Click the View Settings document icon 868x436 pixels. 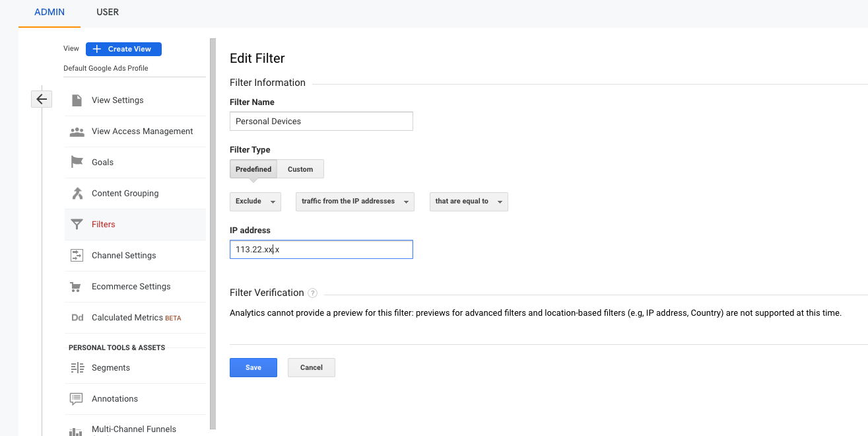click(x=77, y=100)
